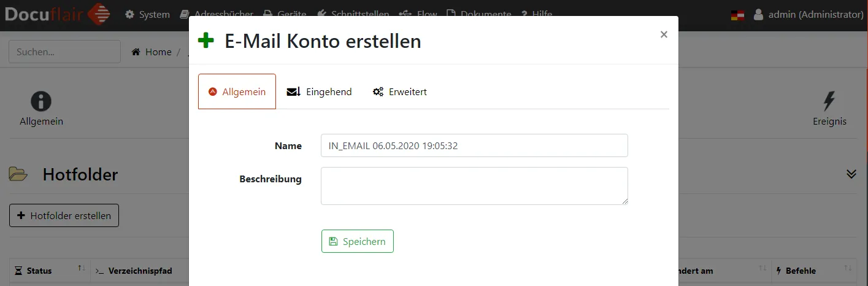
Task: Collapse the Hotfolder section with double chevron
Action: pyautogui.click(x=851, y=174)
